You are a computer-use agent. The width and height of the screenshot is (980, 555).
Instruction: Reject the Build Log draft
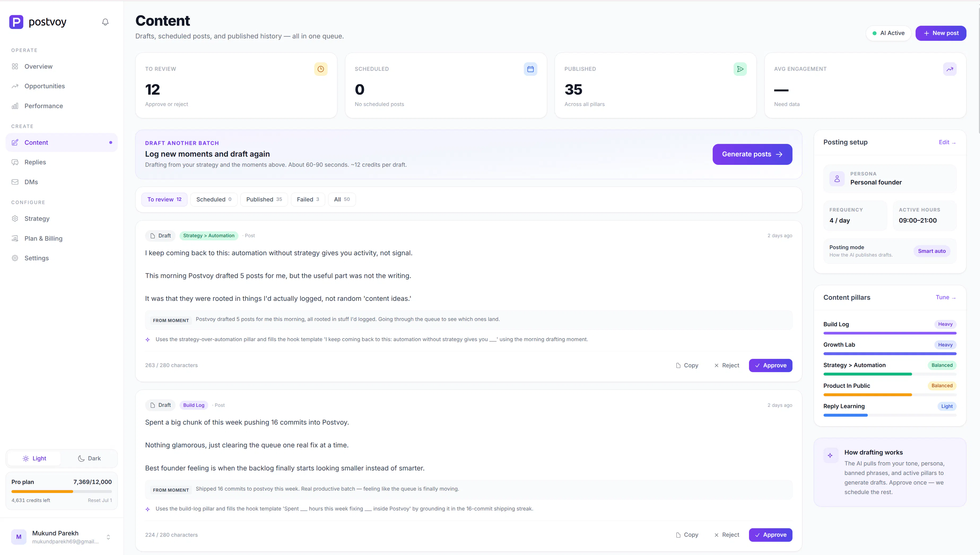(727, 535)
